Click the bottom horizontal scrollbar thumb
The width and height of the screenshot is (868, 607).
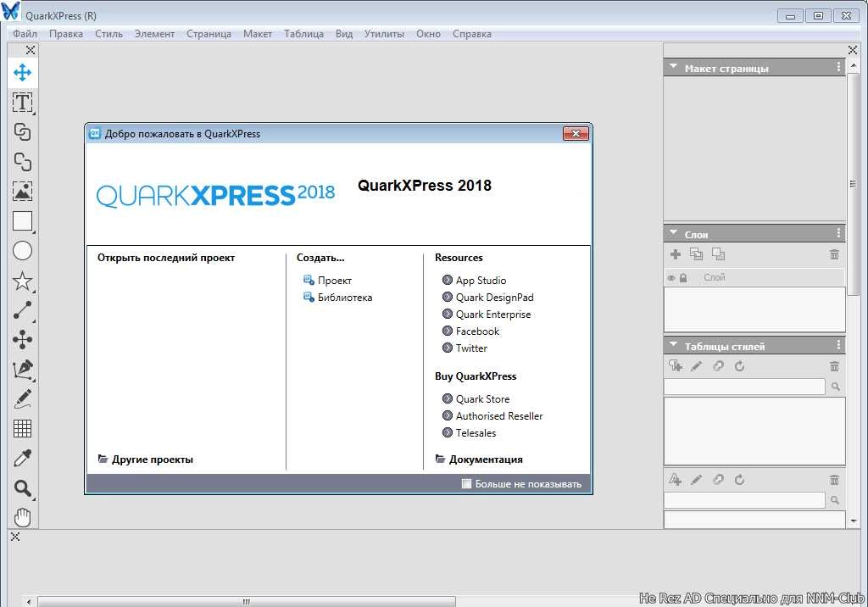[247, 601]
